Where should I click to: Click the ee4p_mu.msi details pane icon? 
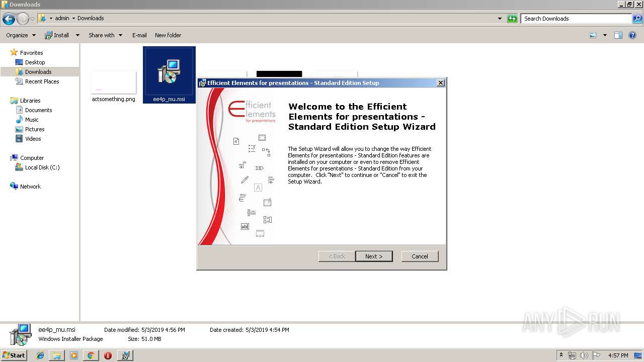[20, 334]
